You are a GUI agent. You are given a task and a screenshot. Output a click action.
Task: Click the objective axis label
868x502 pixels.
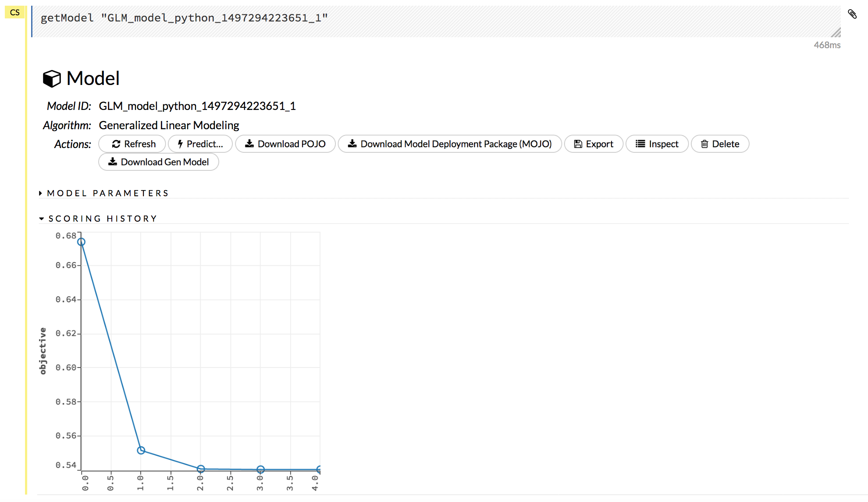pyautogui.click(x=43, y=351)
